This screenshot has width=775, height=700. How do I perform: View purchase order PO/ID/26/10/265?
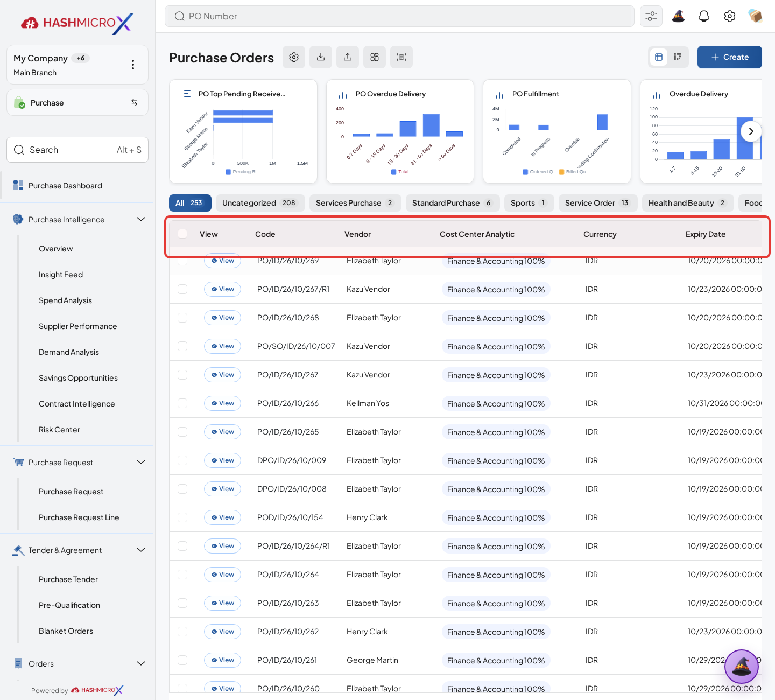pyautogui.click(x=222, y=432)
